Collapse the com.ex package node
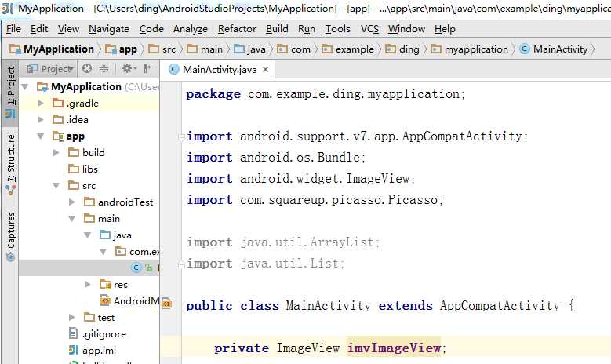Viewport: 611px width, 364px height. 103,252
